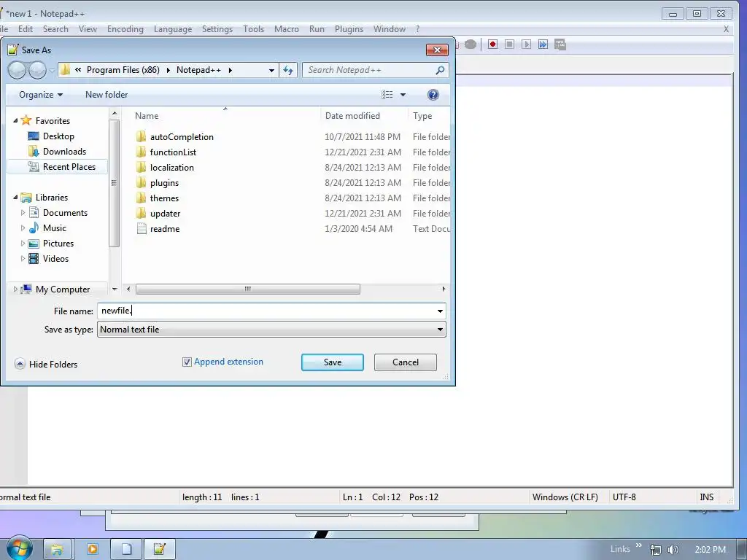Viewport: 747px width, 560px height.
Task: Open the address bar previous locations dropdown
Action: [x=271, y=70]
